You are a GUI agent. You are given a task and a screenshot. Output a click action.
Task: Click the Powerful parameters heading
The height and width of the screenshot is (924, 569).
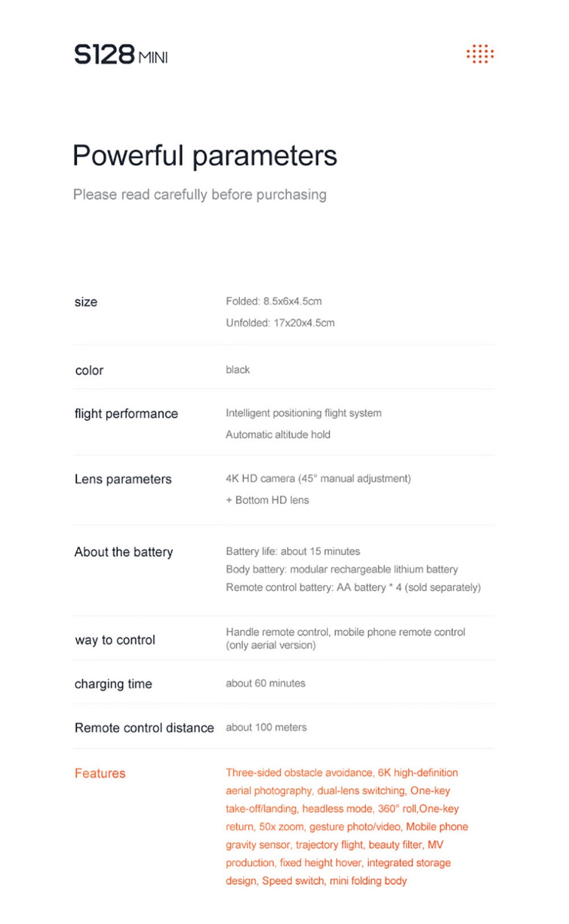click(x=204, y=156)
